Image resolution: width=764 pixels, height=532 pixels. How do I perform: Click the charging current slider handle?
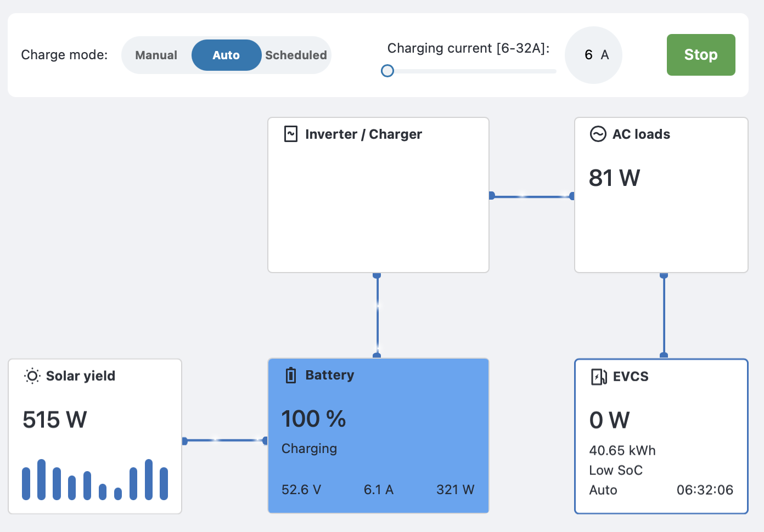pyautogui.click(x=387, y=71)
